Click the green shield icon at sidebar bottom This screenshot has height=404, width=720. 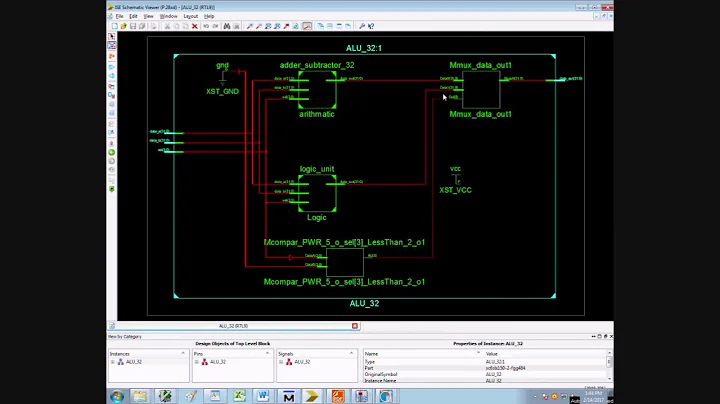(x=112, y=189)
